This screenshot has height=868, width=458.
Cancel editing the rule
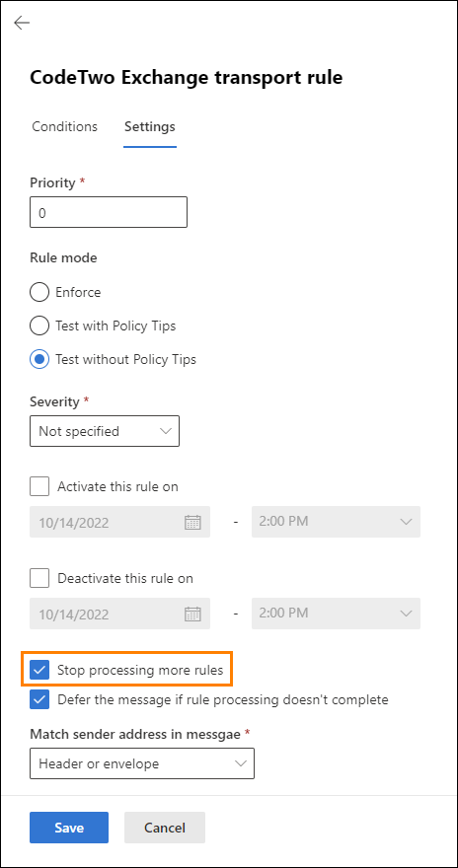click(165, 828)
